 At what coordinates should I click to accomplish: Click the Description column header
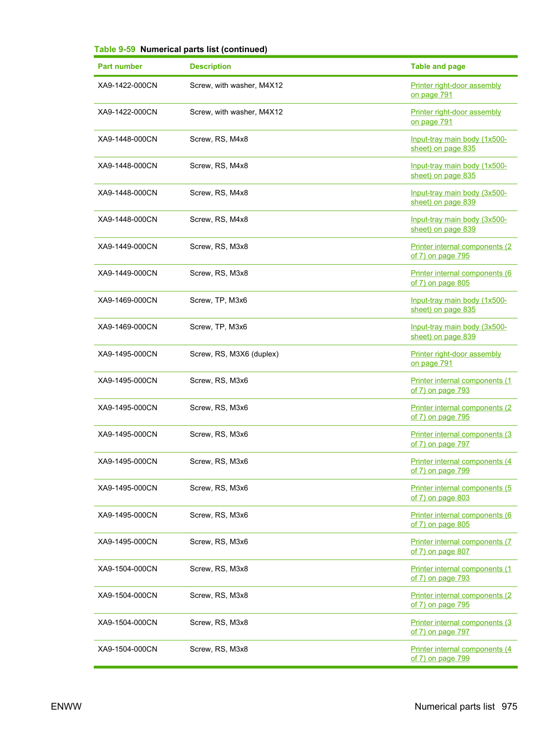[x=210, y=66]
